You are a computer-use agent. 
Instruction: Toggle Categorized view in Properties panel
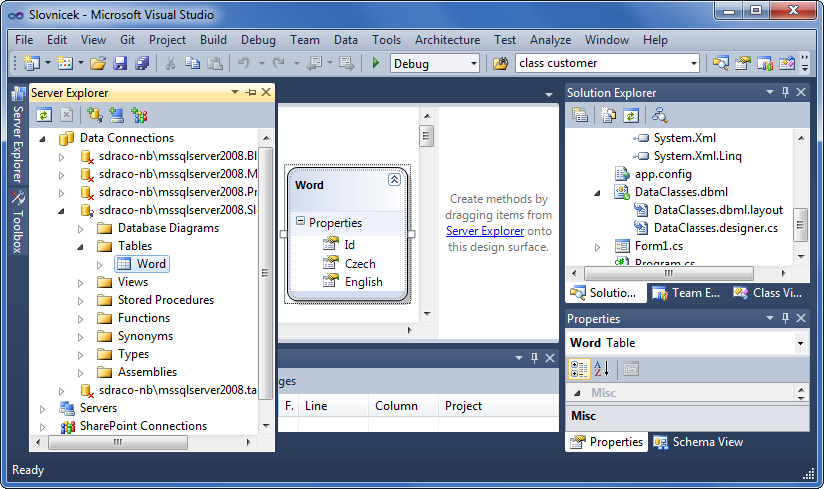click(580, 368)
